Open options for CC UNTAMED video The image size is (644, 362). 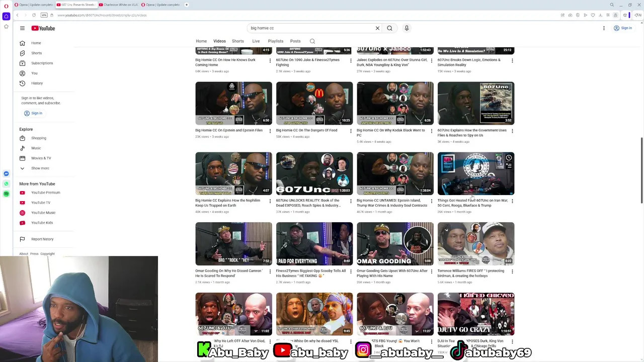tap(432, 201)
